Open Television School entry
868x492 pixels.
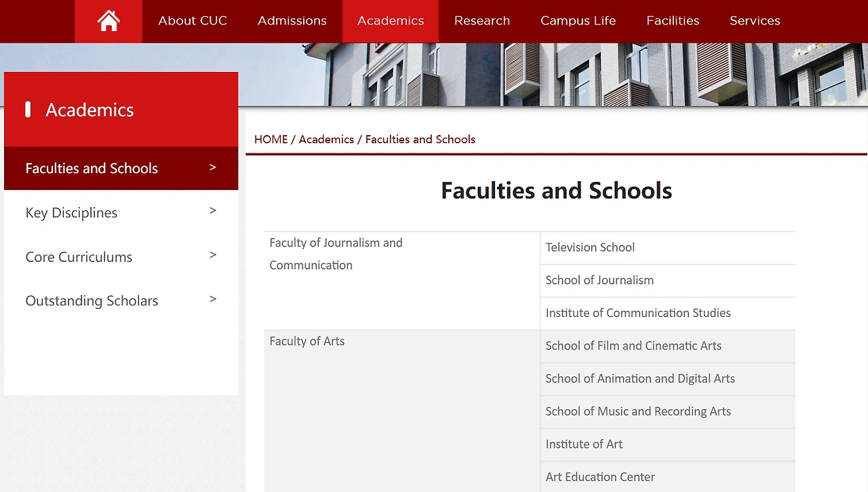pyautogui.click(x=590, y=248)
